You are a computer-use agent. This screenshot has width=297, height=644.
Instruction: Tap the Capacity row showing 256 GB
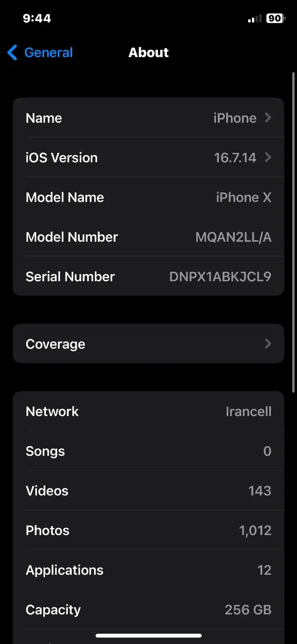point(148,609)
